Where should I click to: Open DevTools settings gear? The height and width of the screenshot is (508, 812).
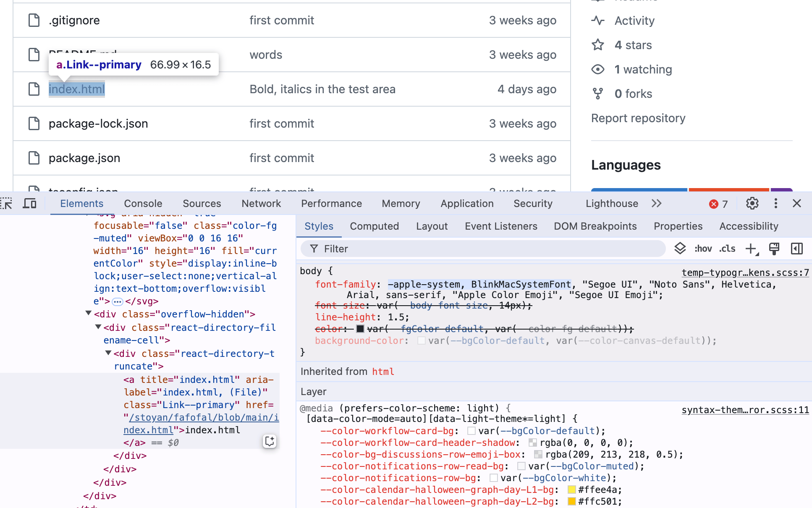click(x=752, y=204)
